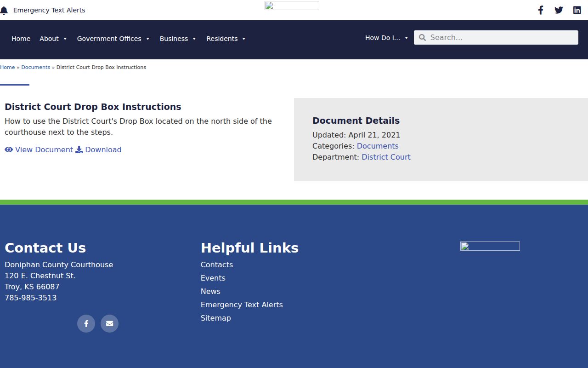This screenshot has height=368, width=588.
Task: Open Emergency Text Alerts under Helpful Links
Action: 242,305
